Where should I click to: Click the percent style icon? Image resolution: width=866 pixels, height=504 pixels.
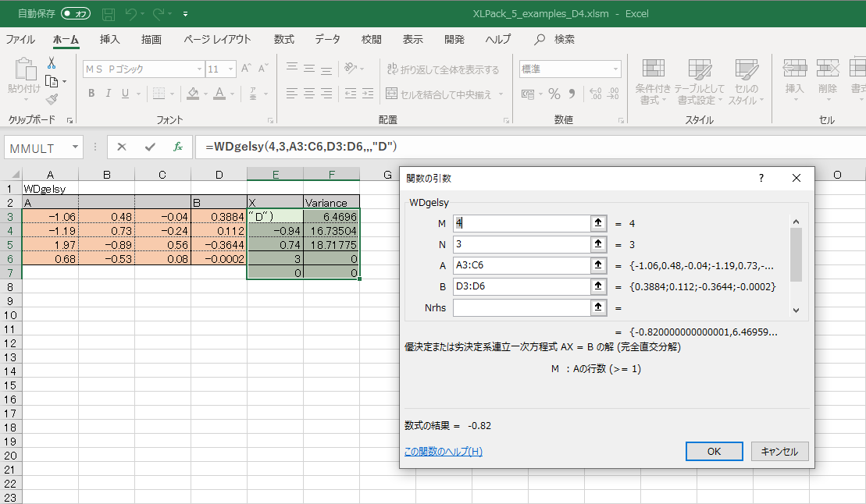(554, 94)
